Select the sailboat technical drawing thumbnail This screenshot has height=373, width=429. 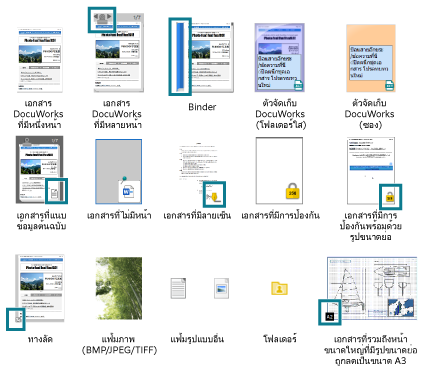point(372,288)
